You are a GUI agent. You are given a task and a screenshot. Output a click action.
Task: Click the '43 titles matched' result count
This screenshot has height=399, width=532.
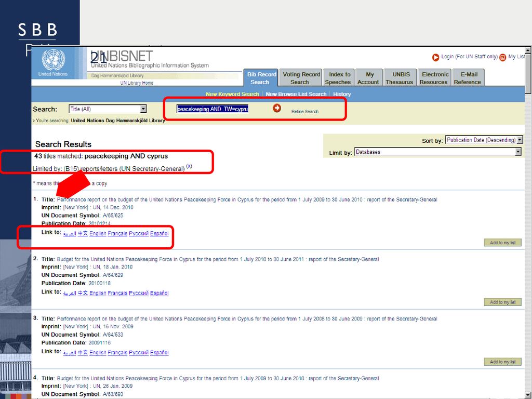(x=58, y=156)
